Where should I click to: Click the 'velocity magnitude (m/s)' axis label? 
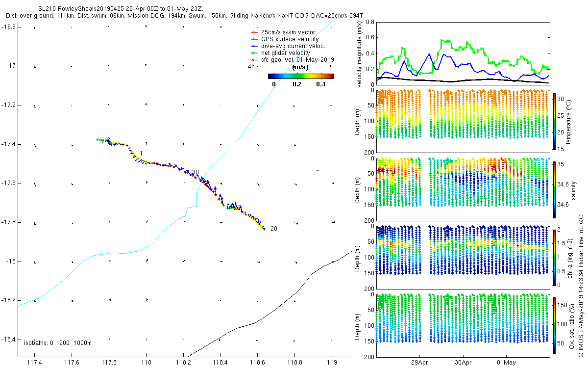(360, 53)
